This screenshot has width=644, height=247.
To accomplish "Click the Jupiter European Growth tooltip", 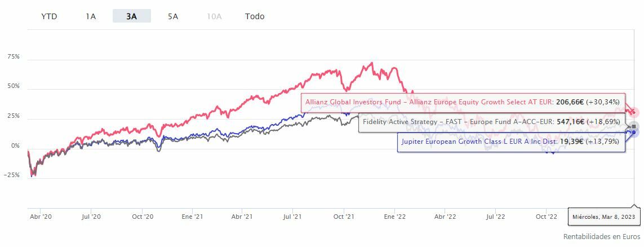I will [510, 142].
